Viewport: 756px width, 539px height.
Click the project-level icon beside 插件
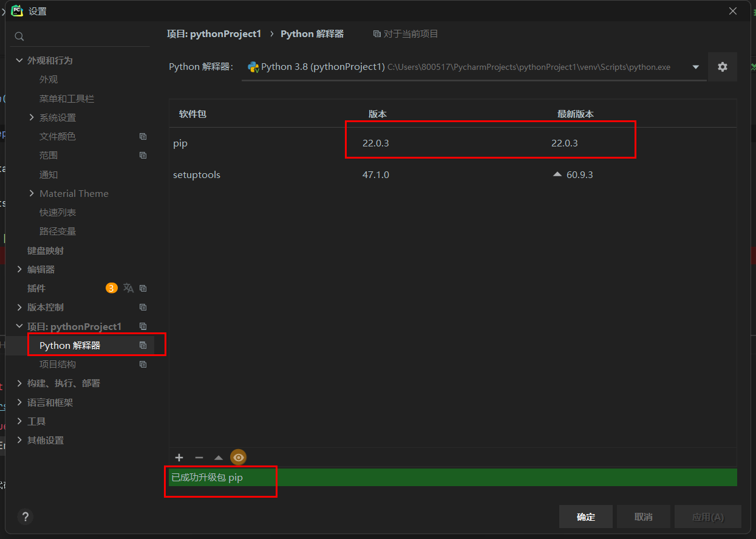coord(143,288)
